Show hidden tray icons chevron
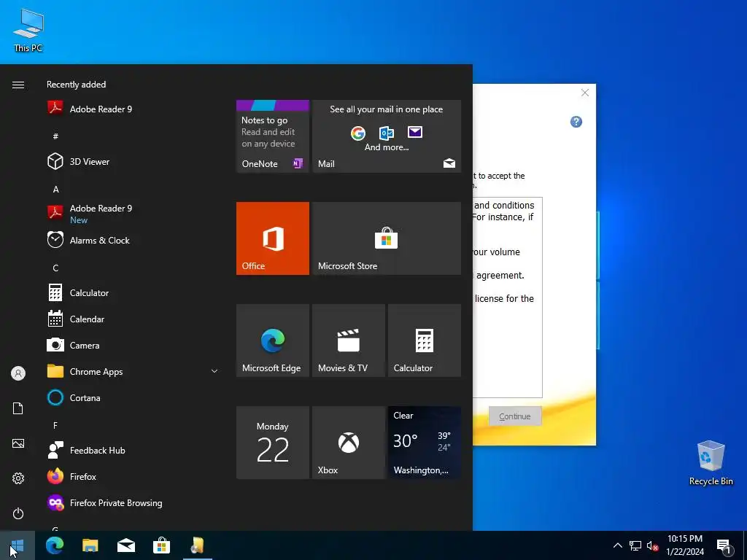 pos(617,545)
